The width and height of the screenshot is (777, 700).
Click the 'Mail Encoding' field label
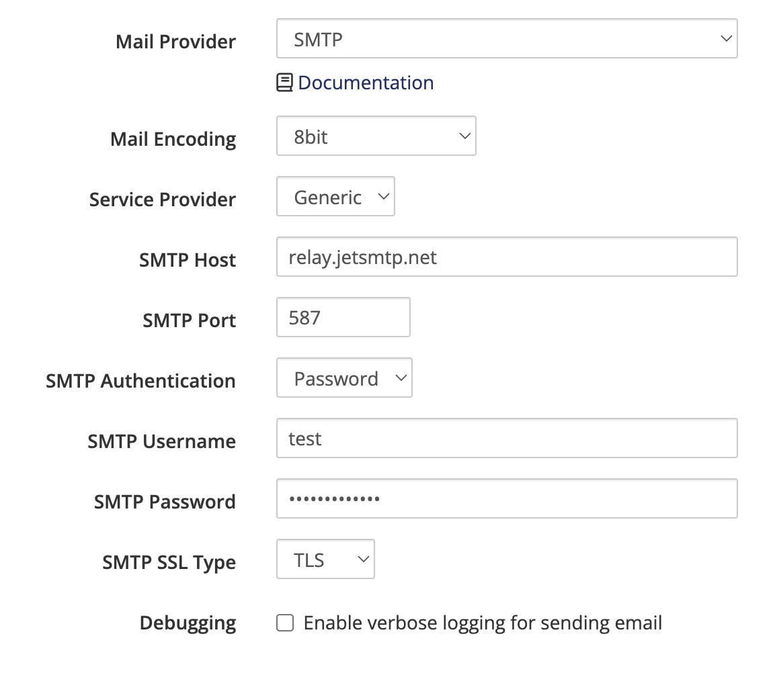pos(173,139)
